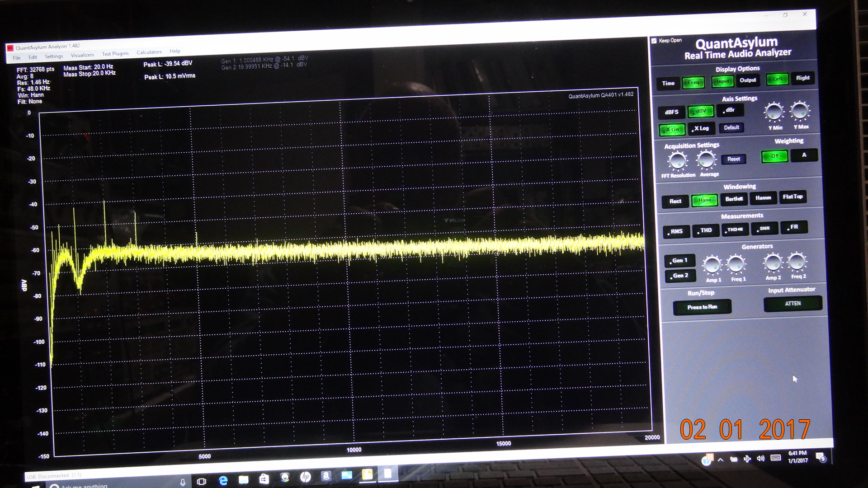Enable the Right channel display
Image resolution: width=868 pixels, height=488 pixels.
click(803, 78)
